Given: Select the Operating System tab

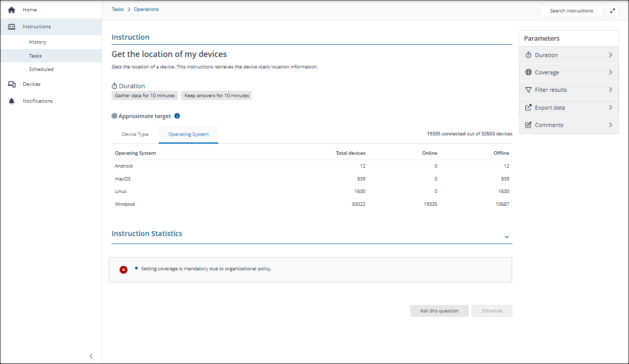Looking at the screenshot, I should point(189,134).
